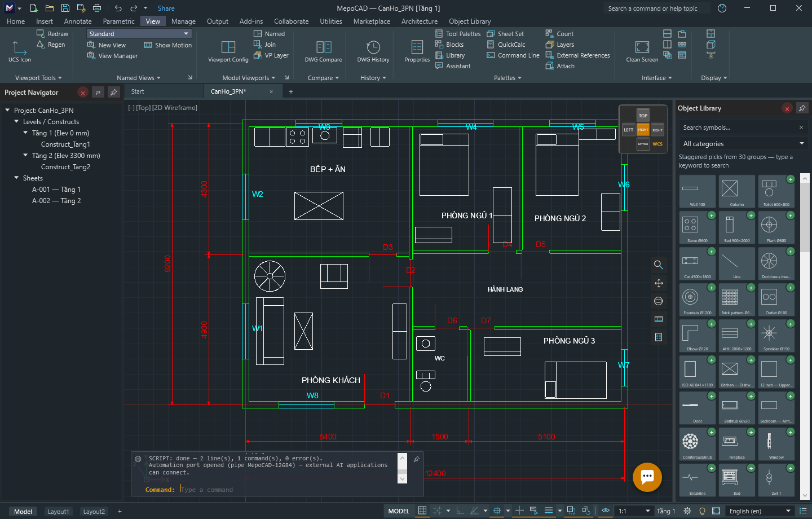Screen dimensions: 812x519
Task: Toggle grid display in status bar
Action: coord(422,511)
